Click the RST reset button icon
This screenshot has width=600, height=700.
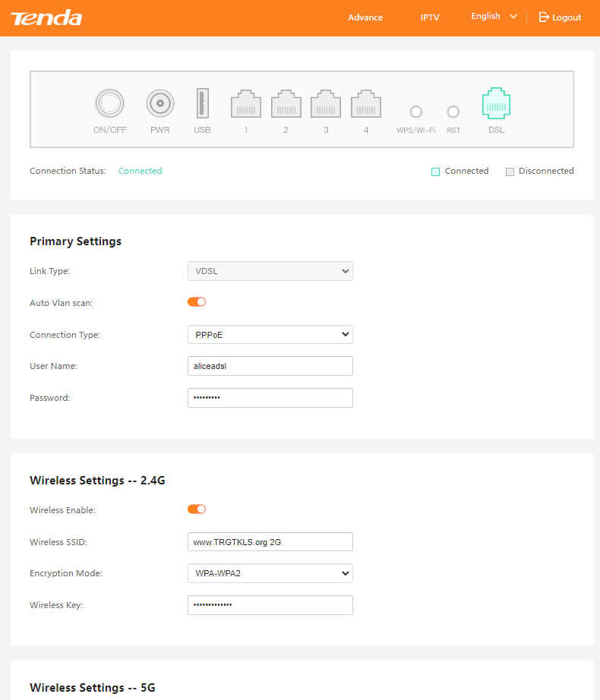pos(453,112)
